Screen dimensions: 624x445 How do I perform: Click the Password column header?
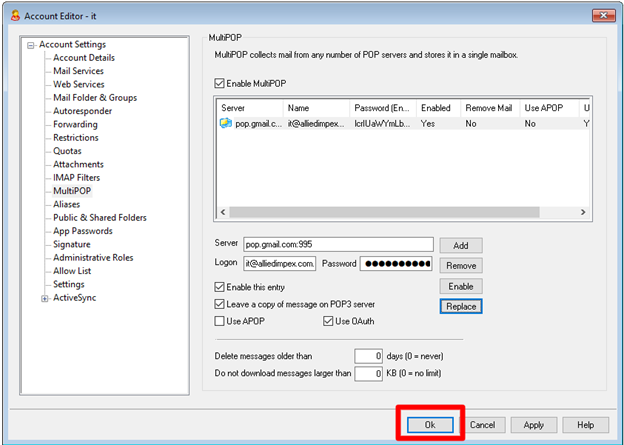(381, 107)
